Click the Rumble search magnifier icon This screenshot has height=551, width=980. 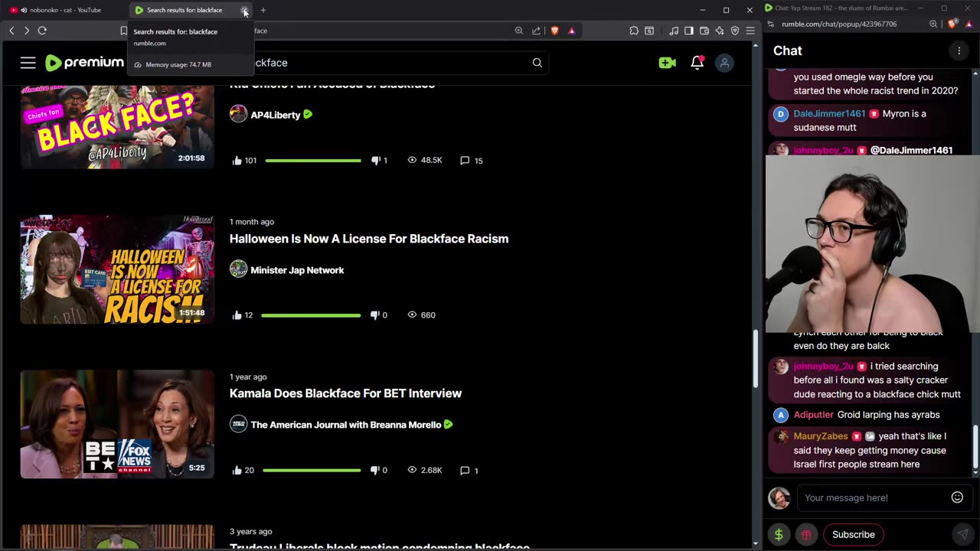[x=537, y=63]
